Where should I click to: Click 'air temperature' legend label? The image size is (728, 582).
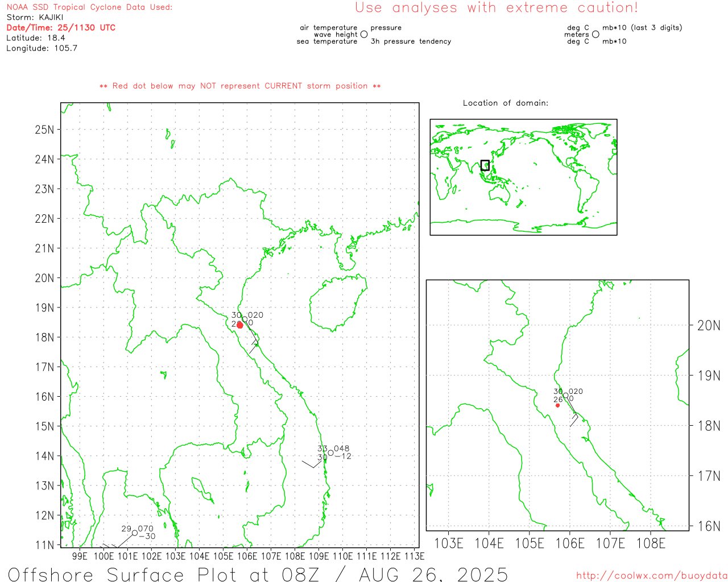click(x=329, y=28)
